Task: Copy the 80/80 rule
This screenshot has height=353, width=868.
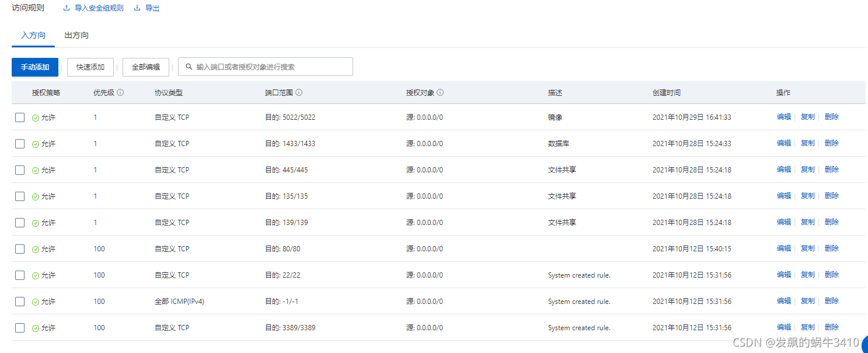Action: (808, 248)
